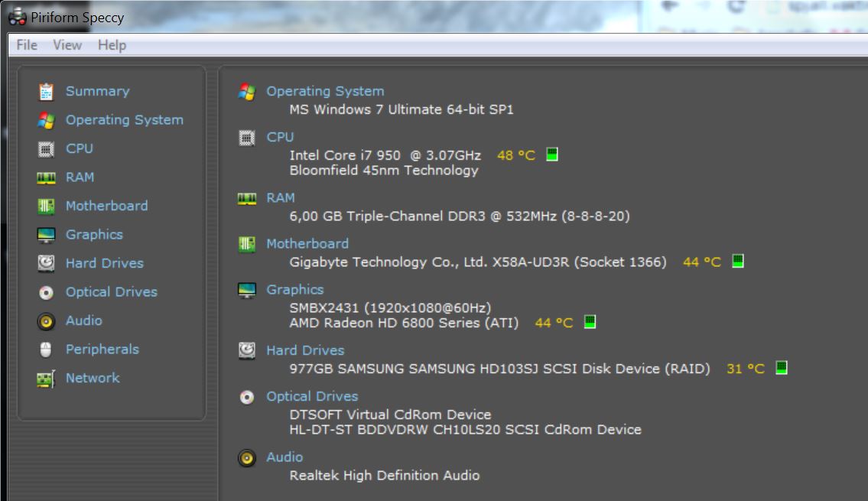
Task: Open the Graphics heading link in summary
Action: (x=294, y=289)
